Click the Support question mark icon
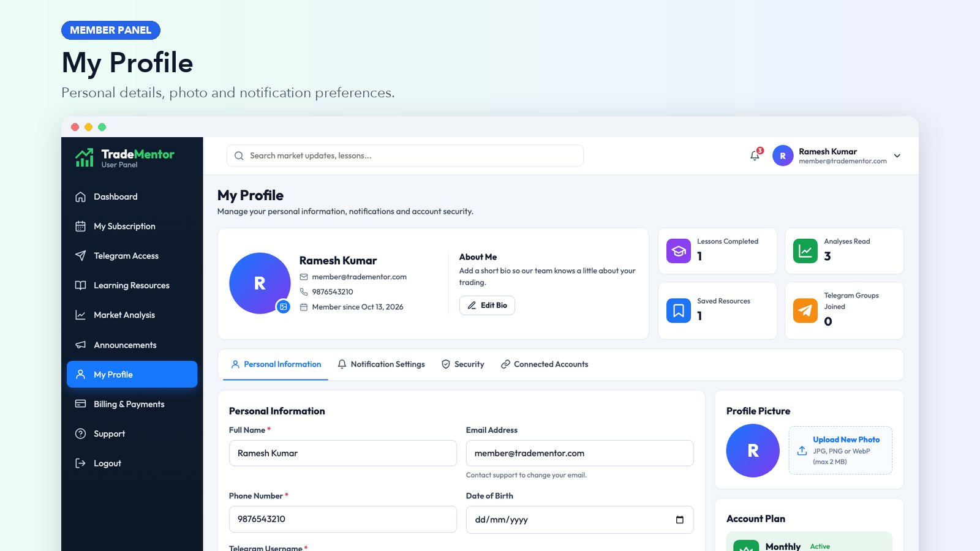The width and height of the screenshot is (980, 551). pyautogui.click(x=80, y=433)
